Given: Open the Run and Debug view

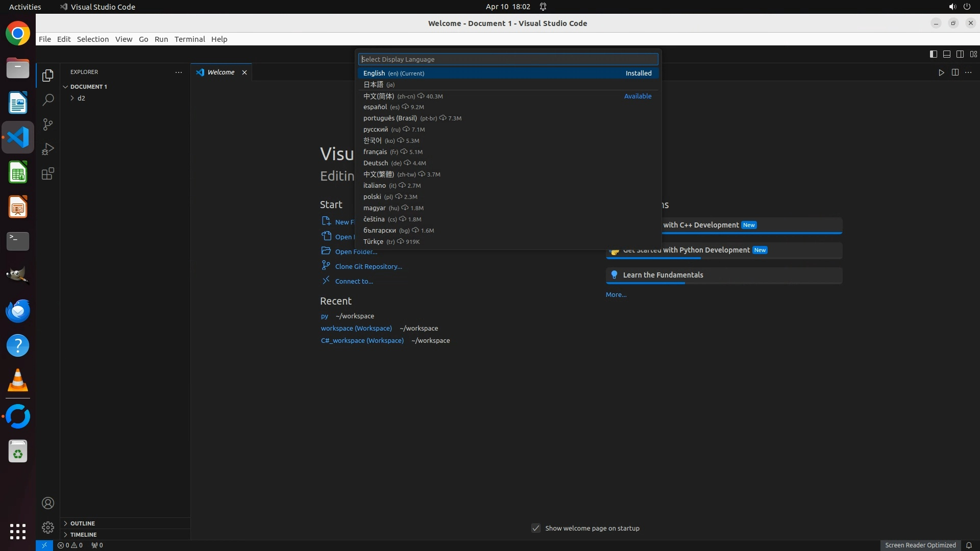Looking at the screenshot, I should tap(48, 149).
